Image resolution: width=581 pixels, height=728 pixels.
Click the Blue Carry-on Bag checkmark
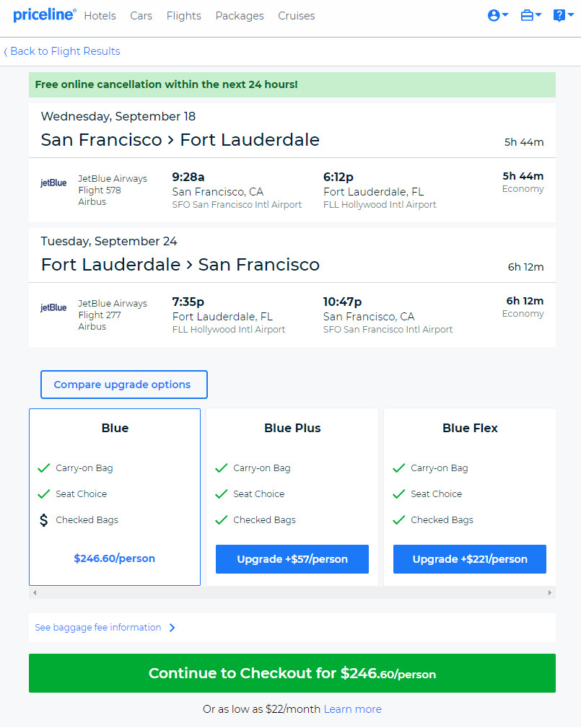[43, 468]
